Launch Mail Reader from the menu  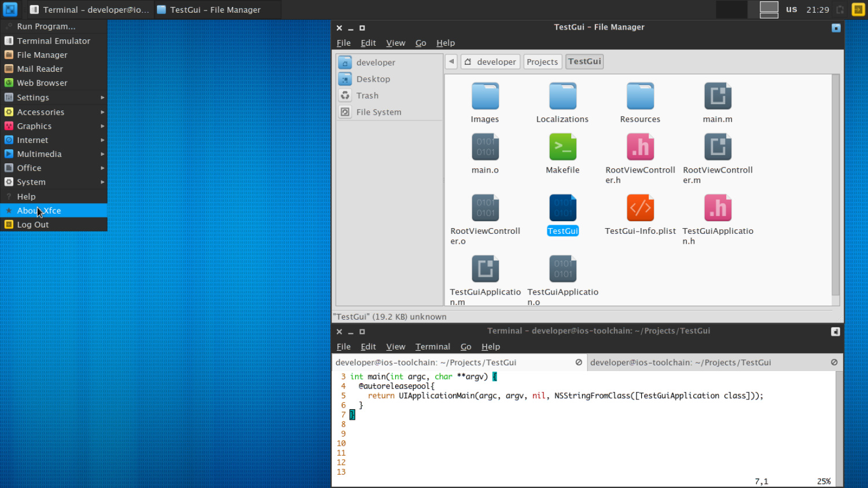tap(54, 69)
